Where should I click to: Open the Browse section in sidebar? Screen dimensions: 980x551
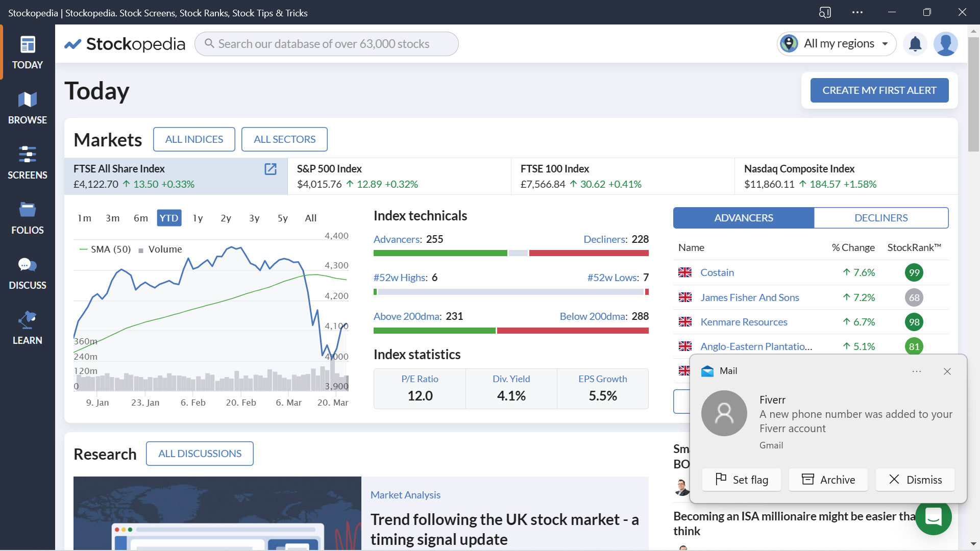tap(27, 108)
